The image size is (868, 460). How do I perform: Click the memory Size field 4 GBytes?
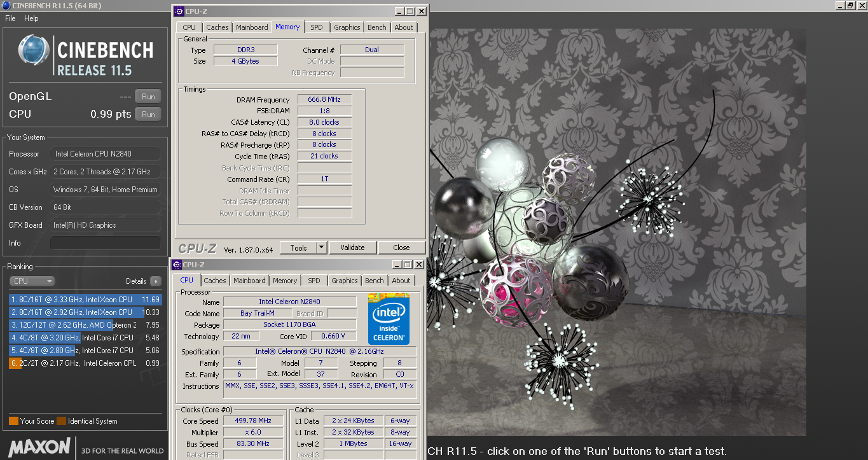245,61
